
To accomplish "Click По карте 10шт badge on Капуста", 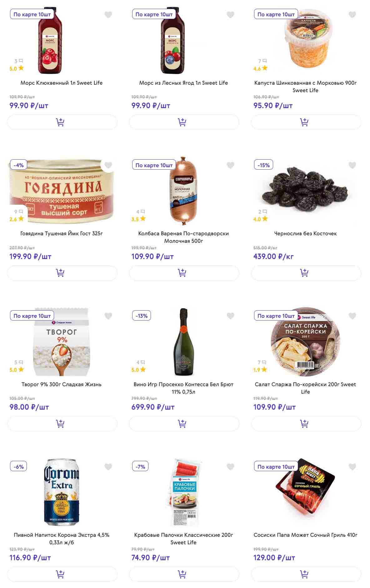I will point(276,15).
